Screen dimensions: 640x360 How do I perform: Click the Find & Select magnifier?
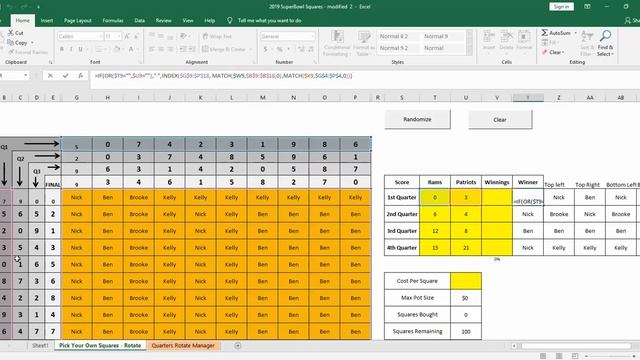tap(605, 36)
